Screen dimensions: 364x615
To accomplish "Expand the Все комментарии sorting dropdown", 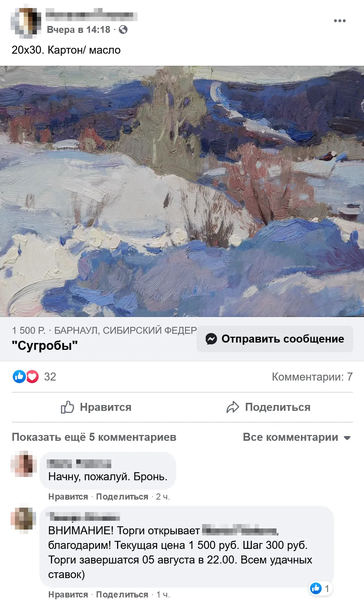I will [x=297, y=437].
